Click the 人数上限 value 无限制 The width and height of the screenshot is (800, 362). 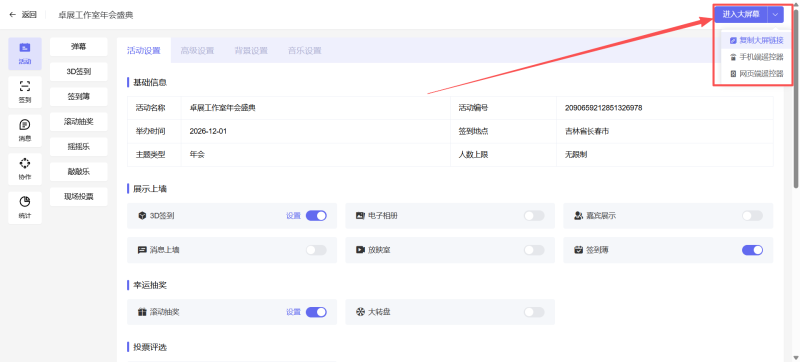tap(576, 154)
